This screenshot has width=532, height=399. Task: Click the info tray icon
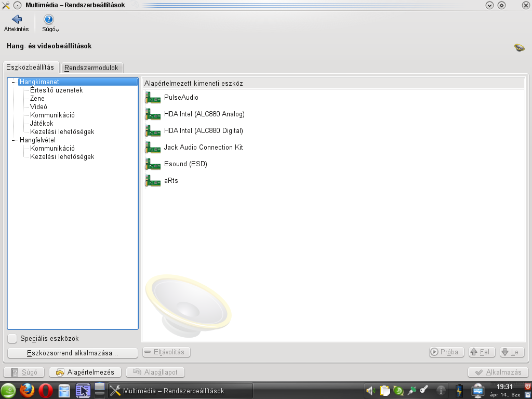pyautogui.click(x=441, y=391)
